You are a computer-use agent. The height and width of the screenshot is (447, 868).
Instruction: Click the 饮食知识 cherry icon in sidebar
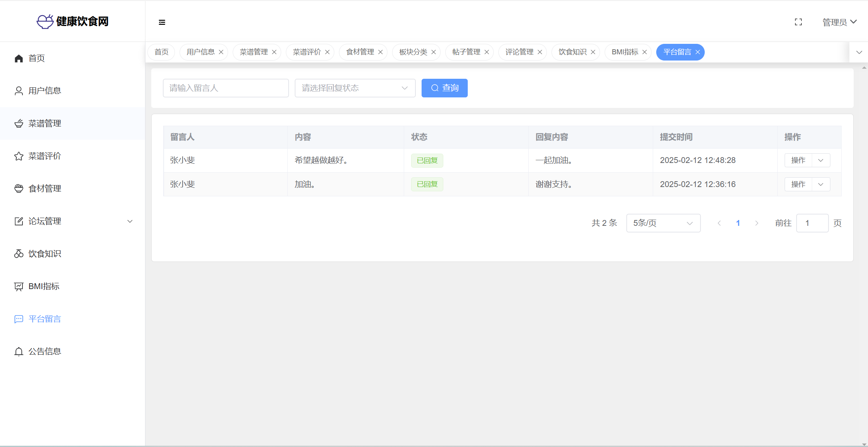point(19,254)
